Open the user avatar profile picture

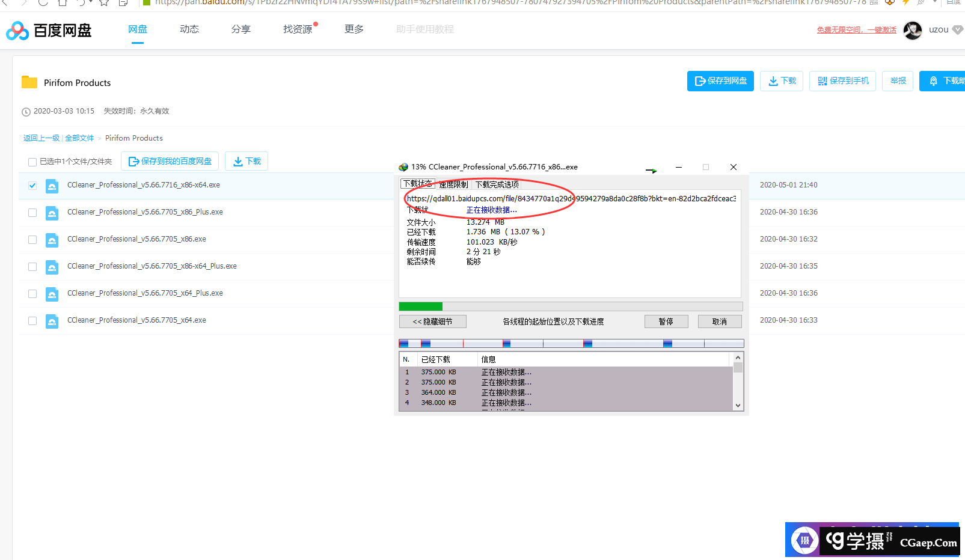point(912,30)
